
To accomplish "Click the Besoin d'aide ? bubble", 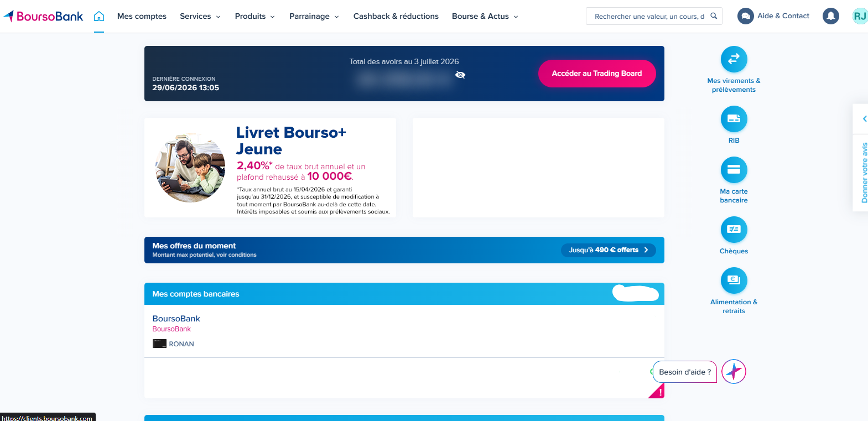I will [x=685, y=372].
